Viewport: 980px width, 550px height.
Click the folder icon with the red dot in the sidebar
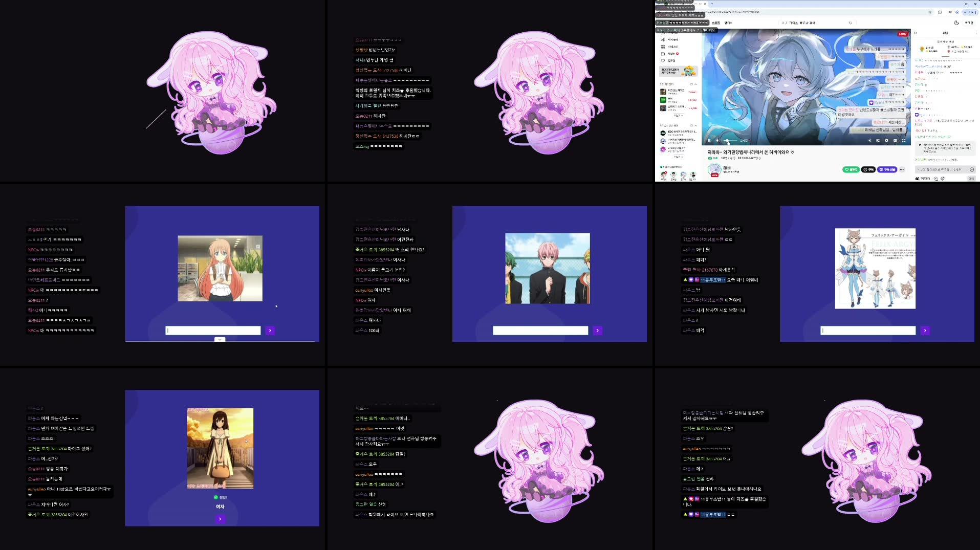663,54
